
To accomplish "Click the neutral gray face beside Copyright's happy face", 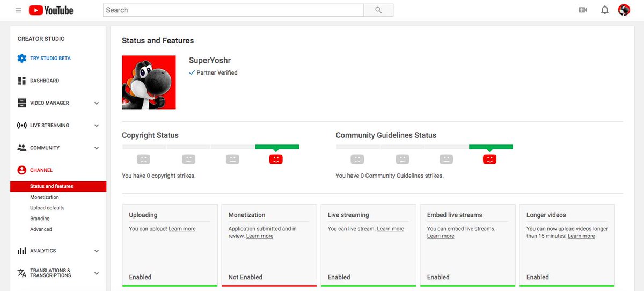I will tap(232, 159).
